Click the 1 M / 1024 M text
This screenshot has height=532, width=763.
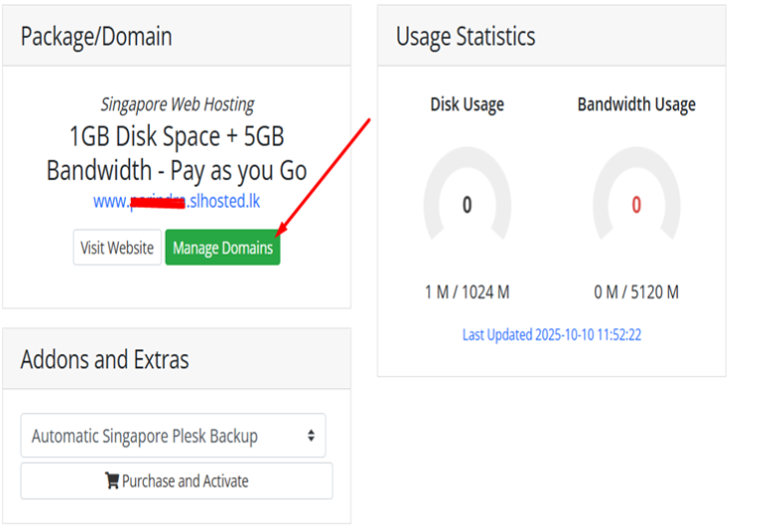(x=466, y=292)
